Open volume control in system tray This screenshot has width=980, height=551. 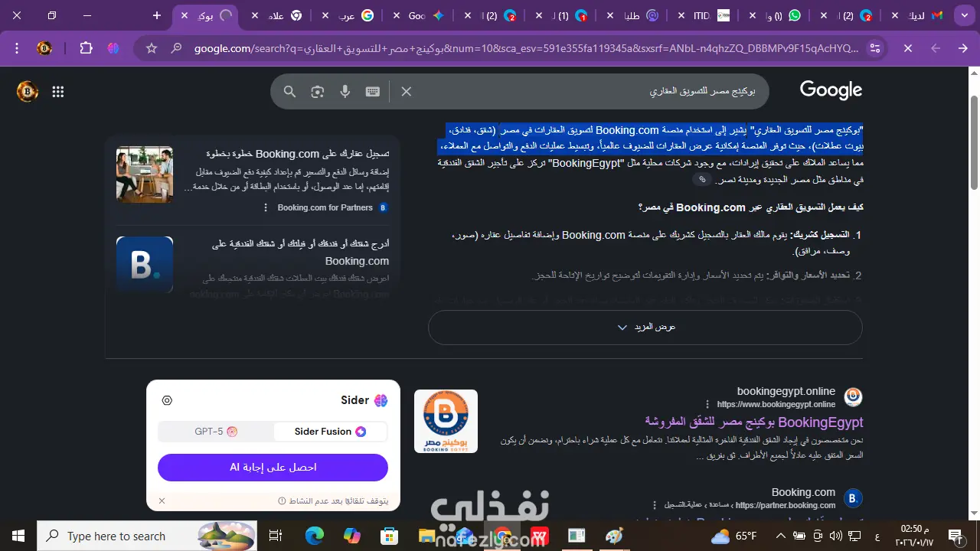click(x=836, y=536)
